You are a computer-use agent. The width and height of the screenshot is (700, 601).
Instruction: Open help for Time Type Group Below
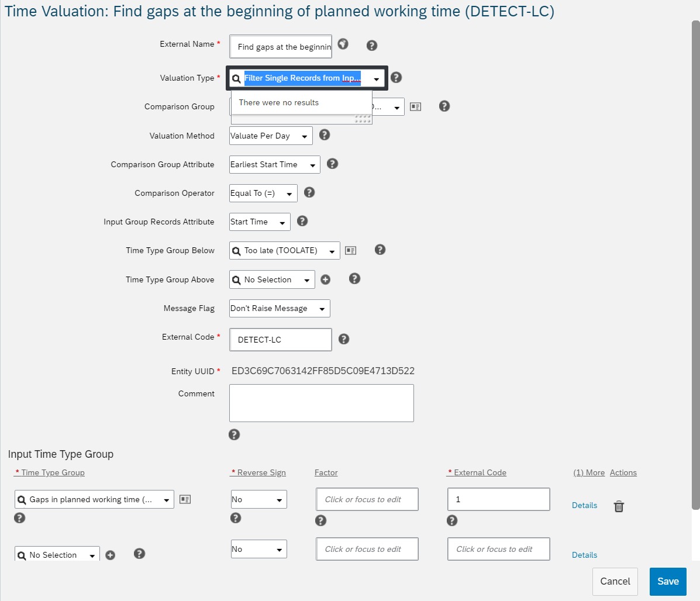point(380,250)
